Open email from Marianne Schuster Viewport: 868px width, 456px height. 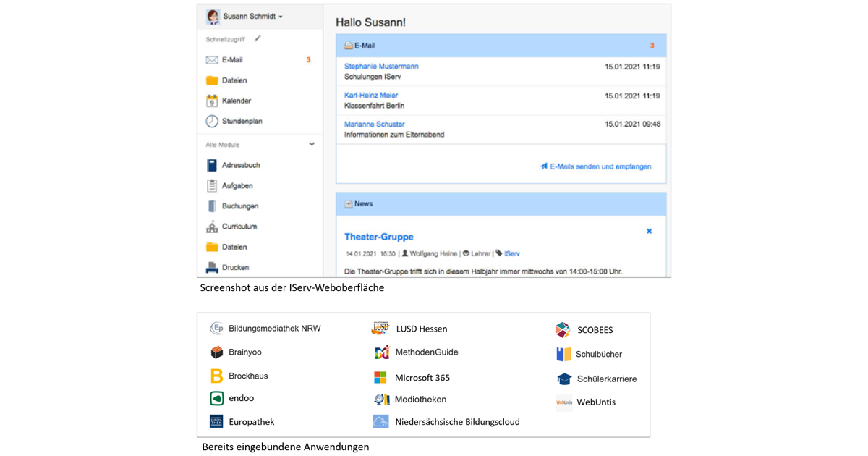375,124
